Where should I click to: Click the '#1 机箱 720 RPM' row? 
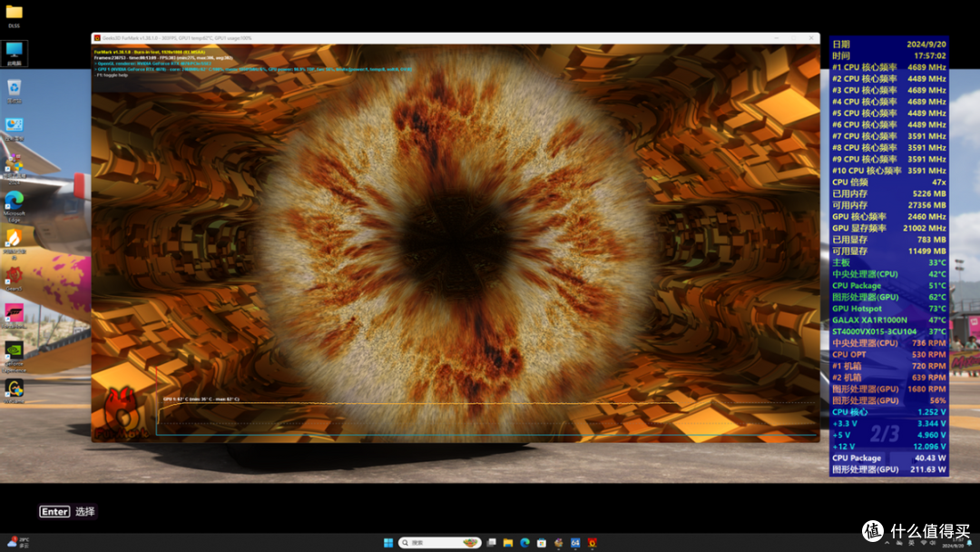click(888, 366)
